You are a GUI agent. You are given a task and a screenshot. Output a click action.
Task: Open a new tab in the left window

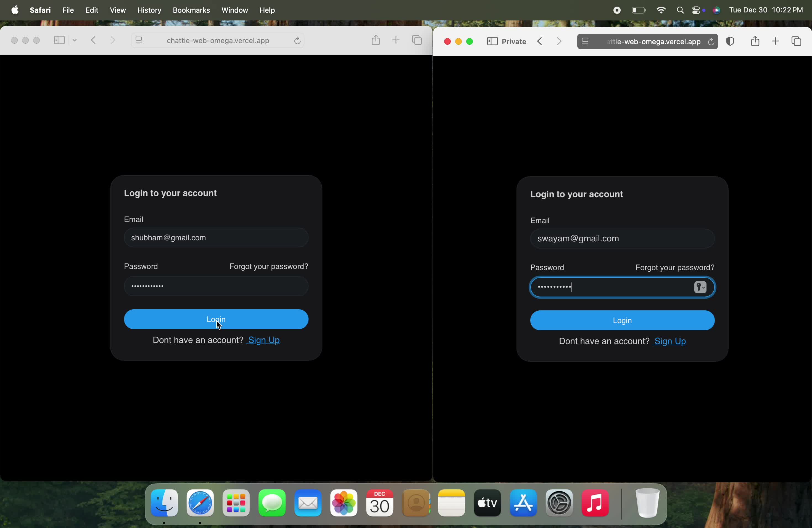(x=396, y=40)
